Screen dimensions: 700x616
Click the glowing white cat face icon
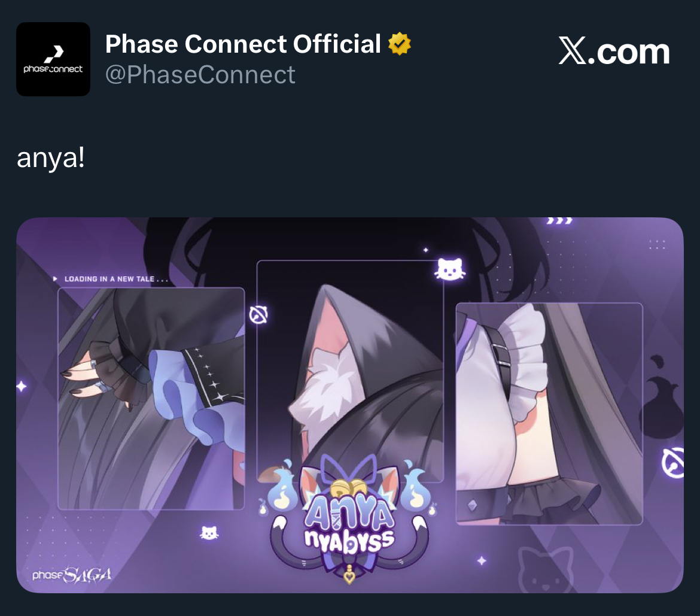pyautogui.click(x=450, y=269)
